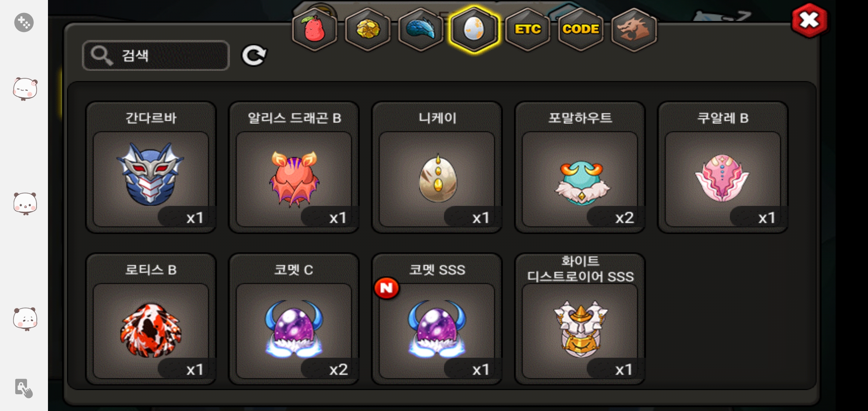Close the inventory with red X button
Viewport: 868px width, 411px height.
[809, 20]
